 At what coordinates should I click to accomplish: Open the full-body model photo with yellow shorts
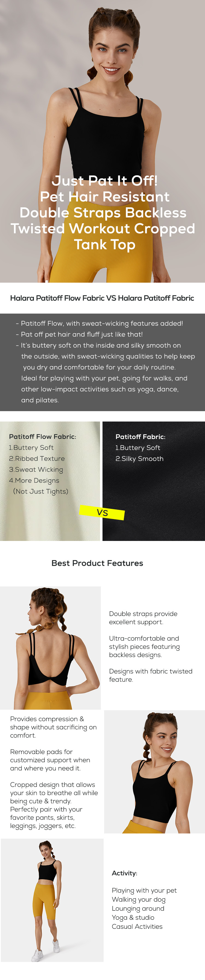tap(52, 900)
